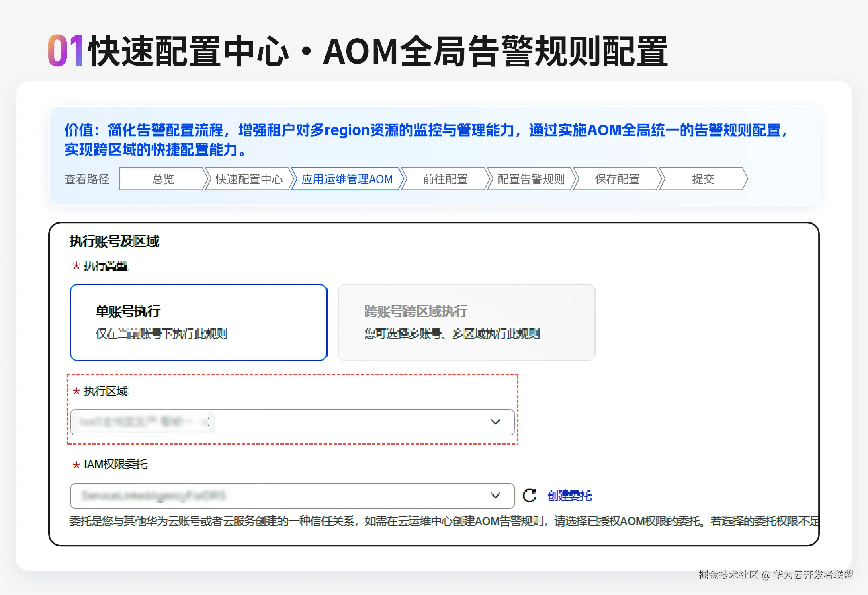
Task: Click the 保存配置 path step
Action: coord(617,179)
